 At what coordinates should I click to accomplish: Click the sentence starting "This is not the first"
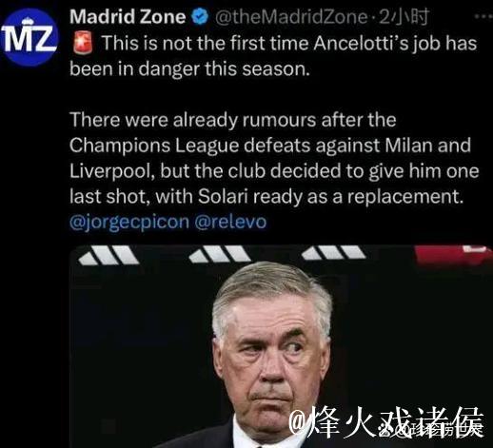coord(273,56)
